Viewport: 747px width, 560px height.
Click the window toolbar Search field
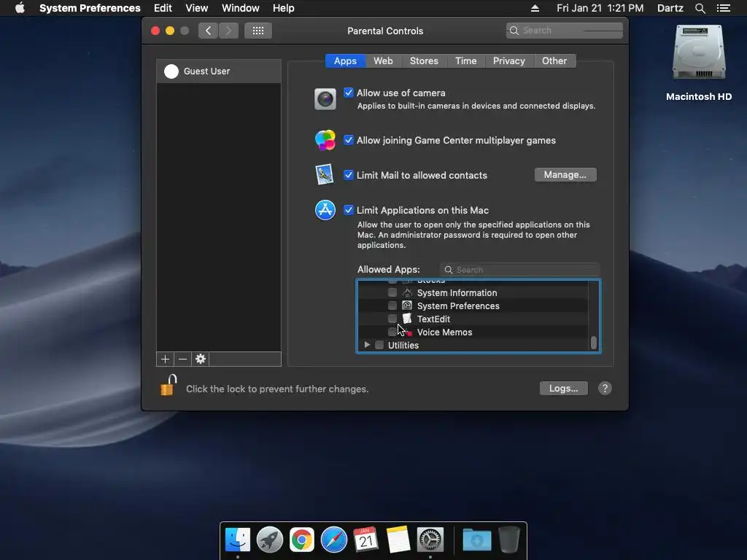point(565,31)
